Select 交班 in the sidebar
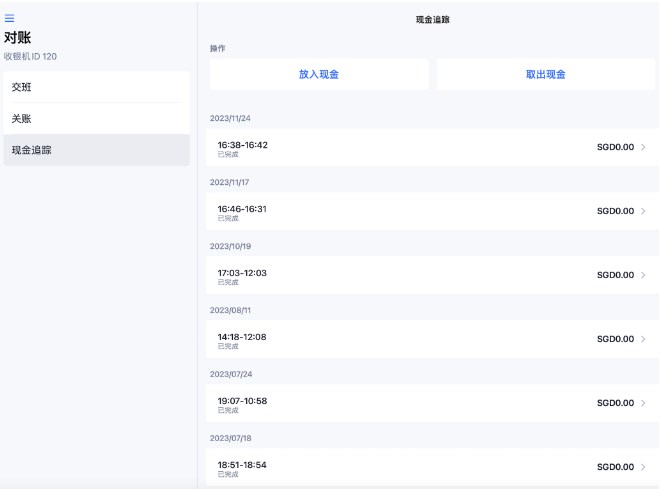The height and width of the screenshot is (489, 662). (96, 87)
